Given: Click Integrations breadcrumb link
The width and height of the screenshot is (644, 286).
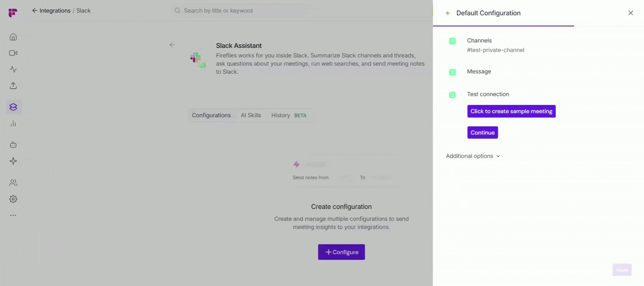Looking at the screenshot, I should pos(55,10).
